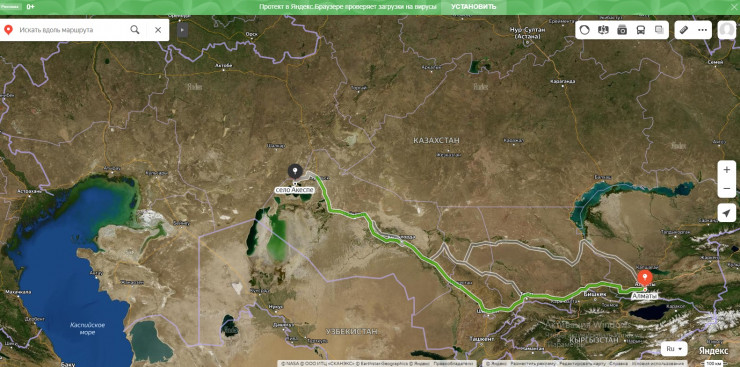Toggle the road events layer

(x=603, y=30)
